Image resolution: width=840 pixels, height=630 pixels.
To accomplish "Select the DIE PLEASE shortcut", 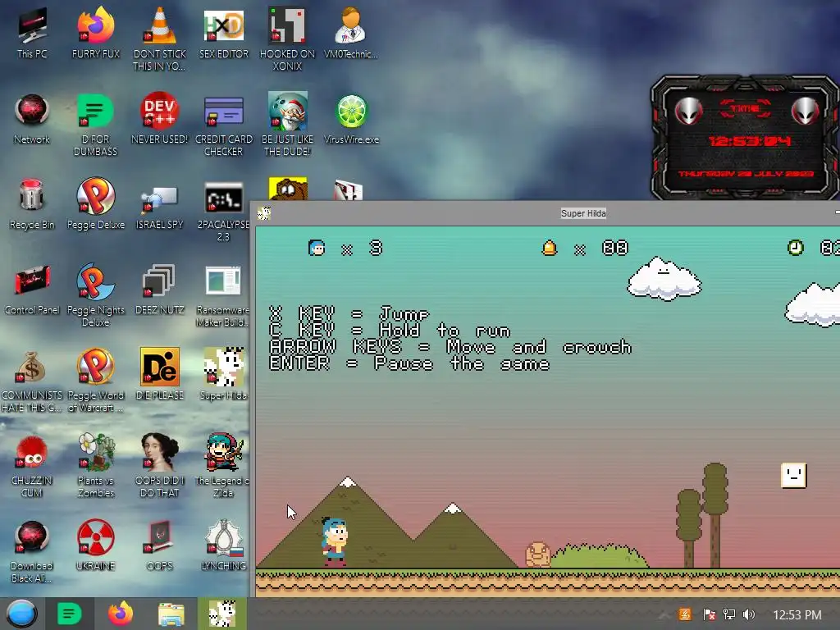I will tap(160, 374).
